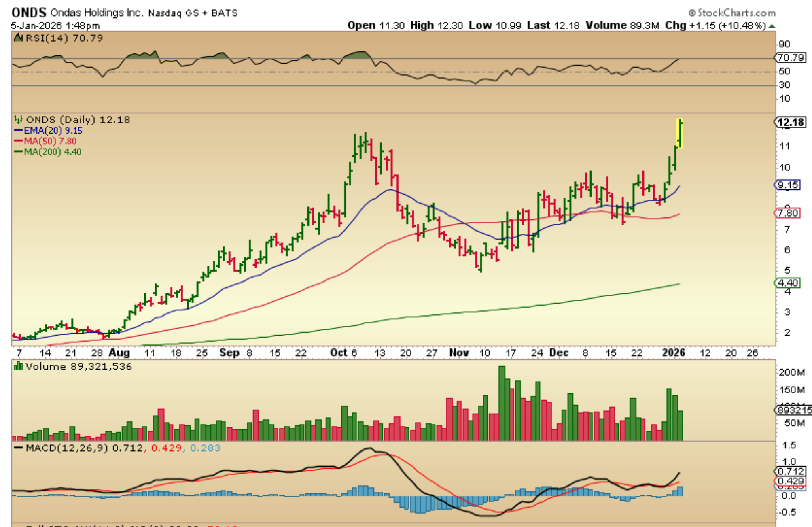812x527 pixels.
Task: Click the Oct month axis label
Action: click(x=339, y=353)
